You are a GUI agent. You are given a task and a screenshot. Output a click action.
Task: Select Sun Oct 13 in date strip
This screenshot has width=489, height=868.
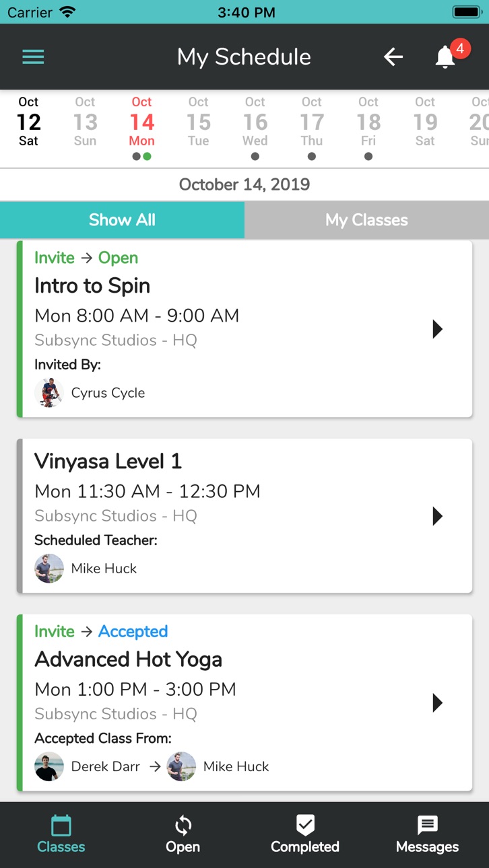tap(86, 122)
